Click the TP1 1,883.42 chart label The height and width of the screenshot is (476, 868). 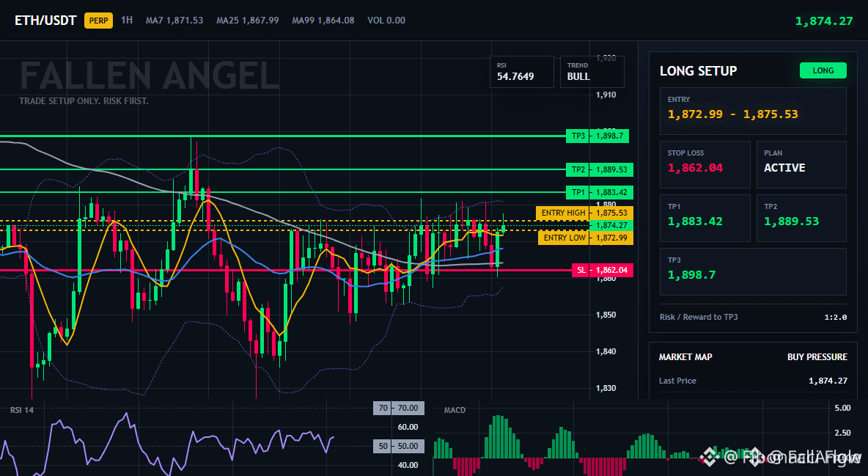point(600,192)
